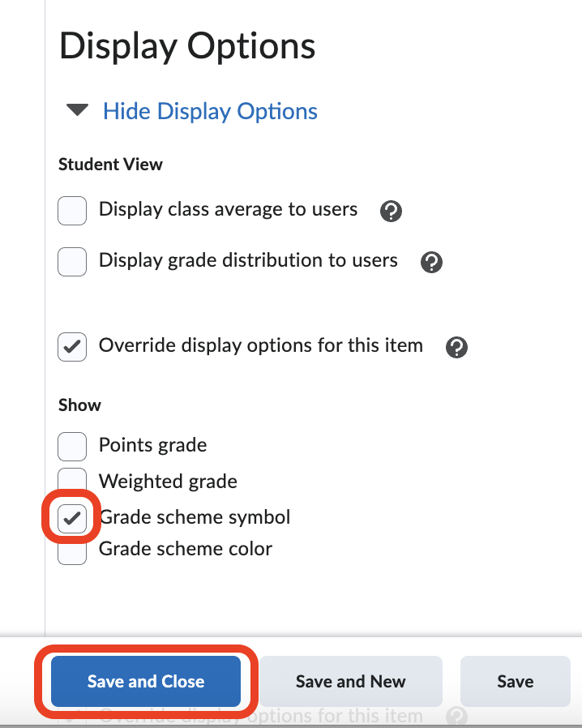
Task: Collapse section using the black triangle arrow
Action: click(78, 110)
